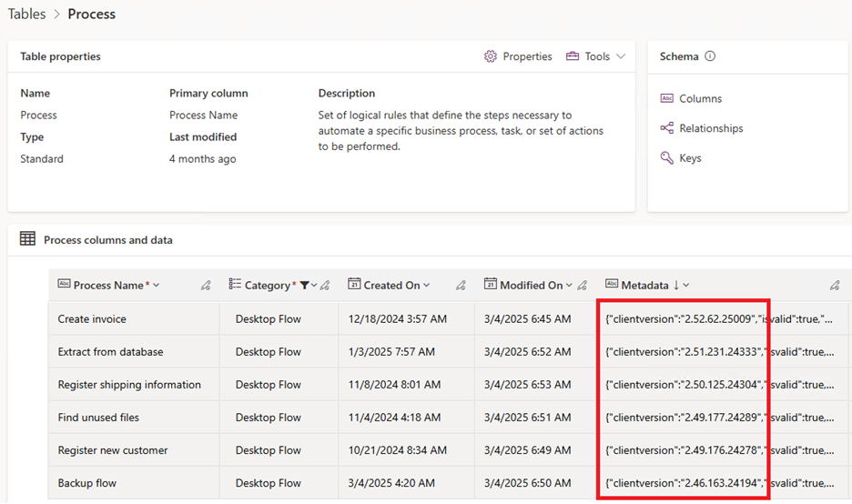852x504 pixels.
Task: Open Created On column dropdown
Action: [427, 285]
